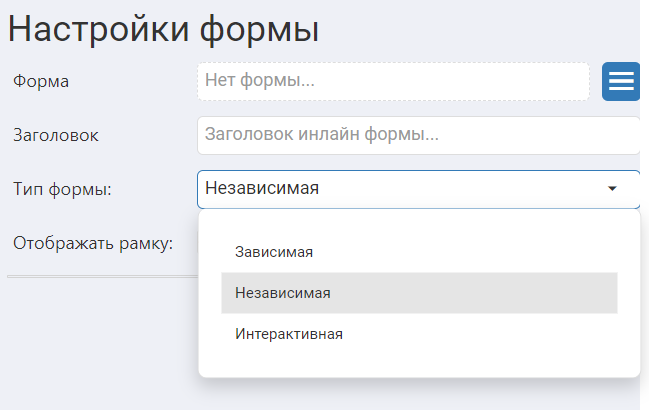The image size is (649, 410).
Task: Click the "Заголовок" field label
Action: [56, 134]
